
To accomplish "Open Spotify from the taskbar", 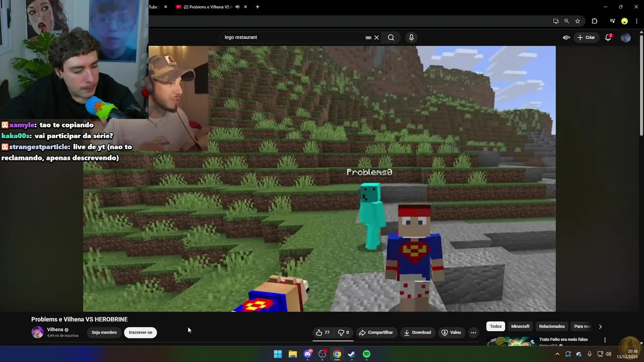I will tap(366, 354).
